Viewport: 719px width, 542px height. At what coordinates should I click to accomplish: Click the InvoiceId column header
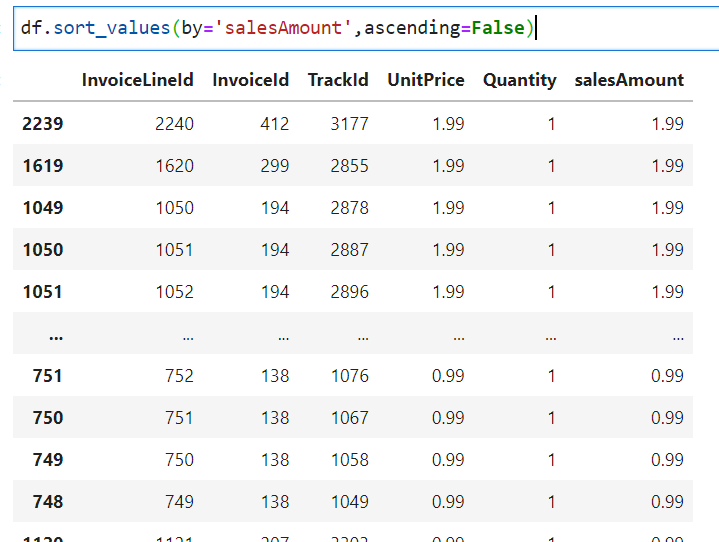click(250, 80)
